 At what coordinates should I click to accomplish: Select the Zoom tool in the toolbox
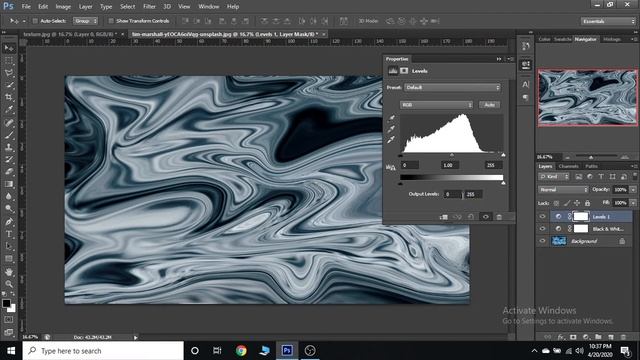[9, 284]
